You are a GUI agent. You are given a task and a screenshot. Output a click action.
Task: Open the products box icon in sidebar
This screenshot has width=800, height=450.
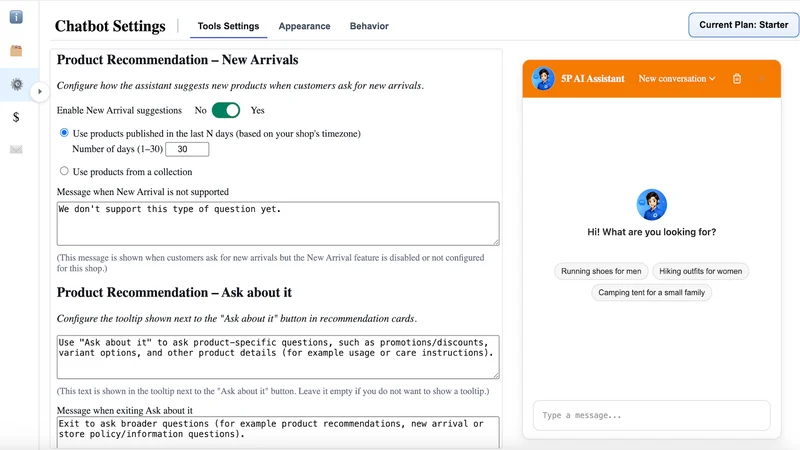click(16, 51)
